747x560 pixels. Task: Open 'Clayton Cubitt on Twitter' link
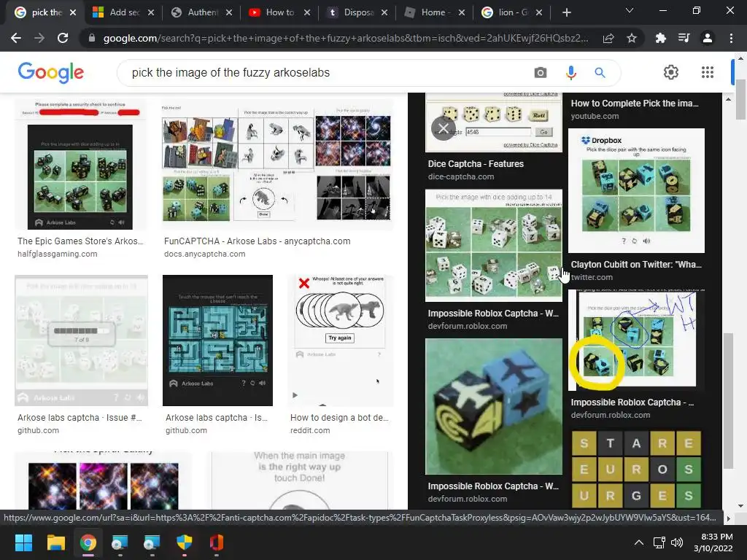pyautogui.click(x=636, y=264)
